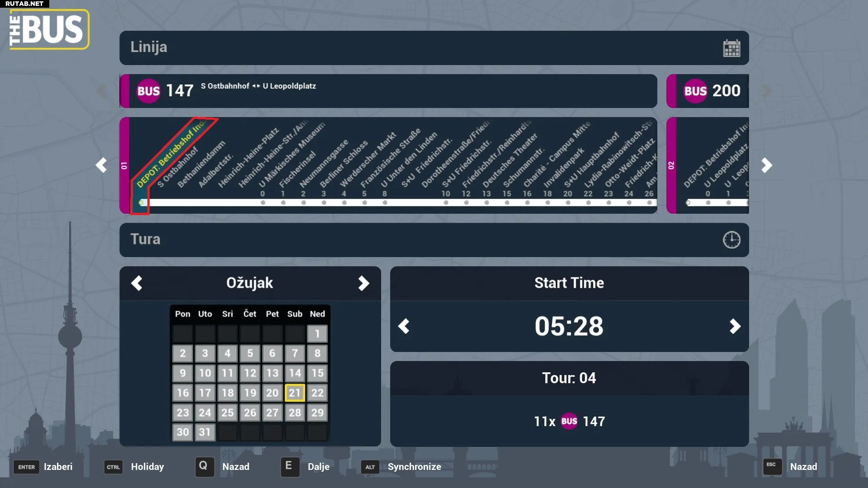Click Synchronize at the bottom bar
The height and width of the screenshot is (488, 868).
click(414, 467)
